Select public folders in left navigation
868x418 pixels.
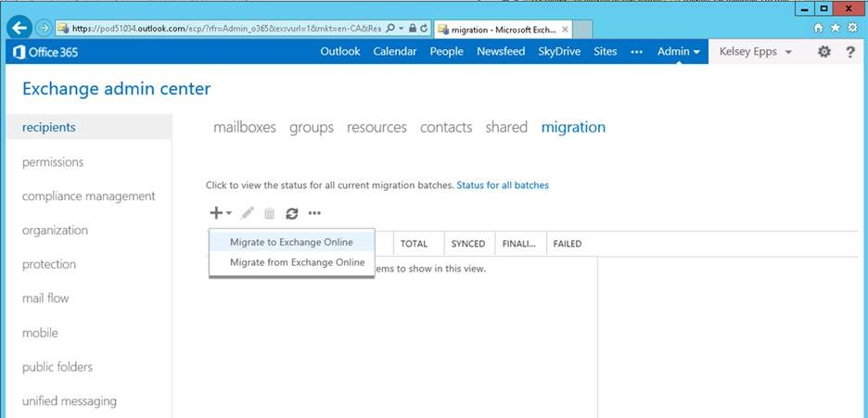(57, 367)
